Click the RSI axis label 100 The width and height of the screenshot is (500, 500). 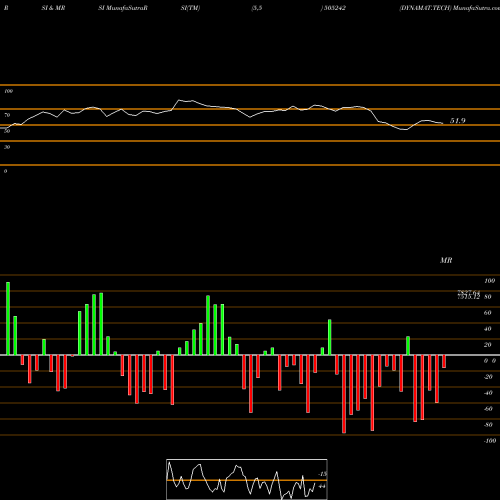click(x=8, y=91)
